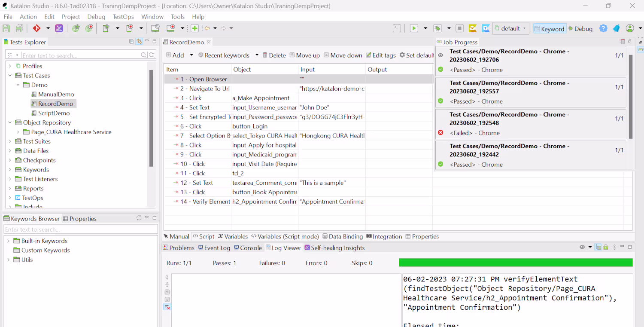
Task: Open the TestOps menu
Action: (x=123, y=17)
